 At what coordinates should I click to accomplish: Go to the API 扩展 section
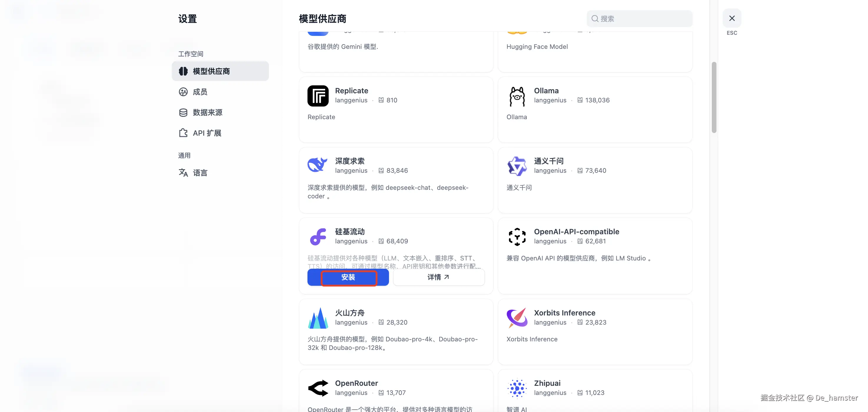pos(207,133)
